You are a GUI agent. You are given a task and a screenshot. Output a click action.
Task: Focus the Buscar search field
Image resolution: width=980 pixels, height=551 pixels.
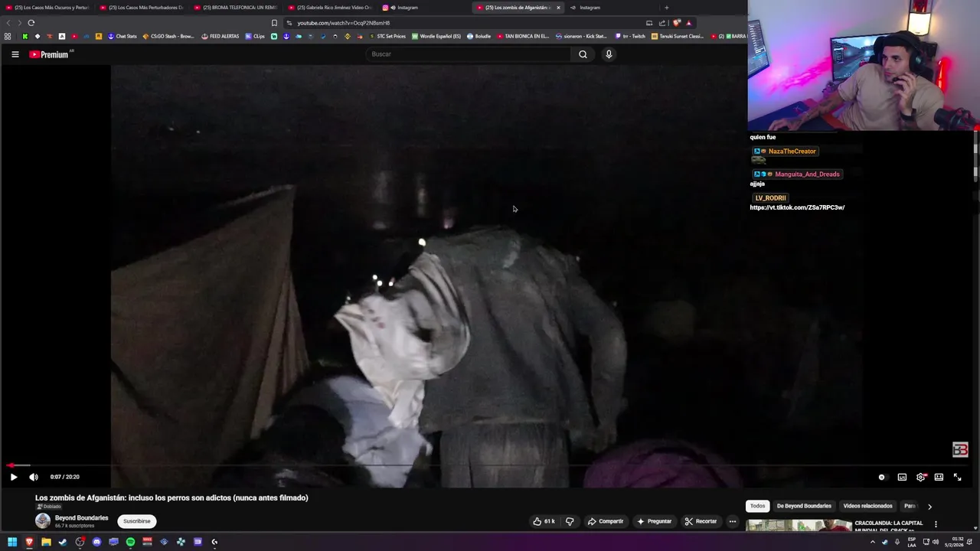pos(469,54)
